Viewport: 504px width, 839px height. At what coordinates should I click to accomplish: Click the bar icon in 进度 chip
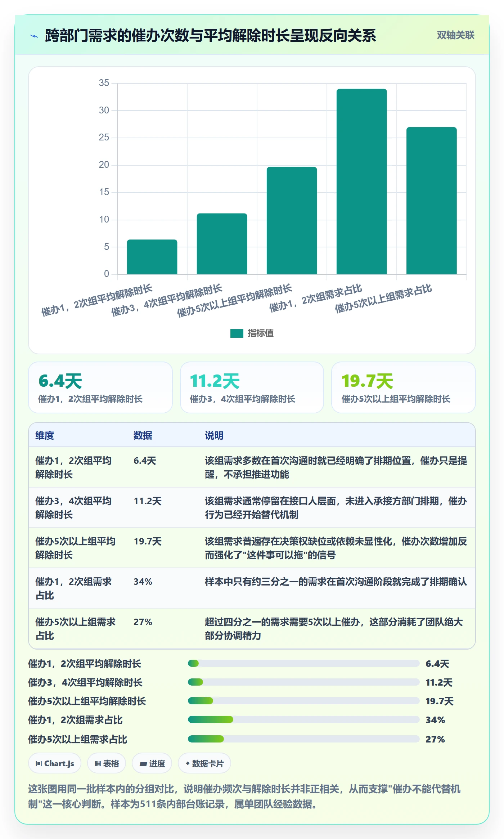[x=143, y=764]
